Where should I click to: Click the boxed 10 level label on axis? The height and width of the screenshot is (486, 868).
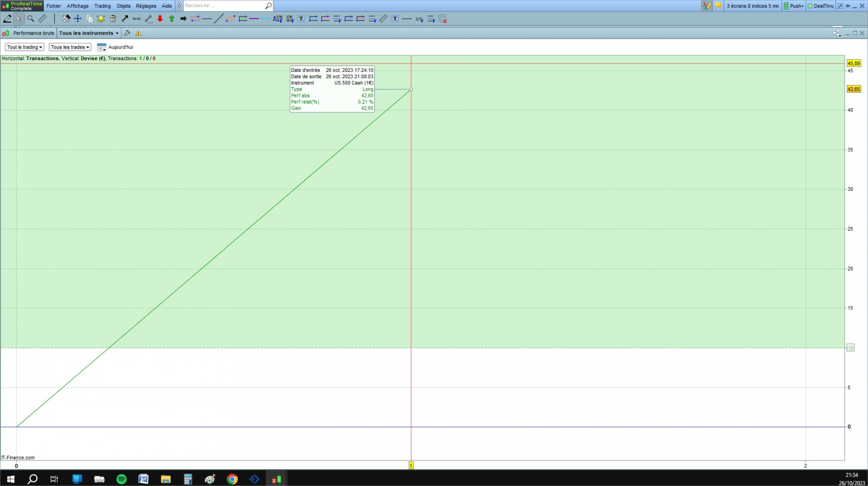[x=851, y=348]
